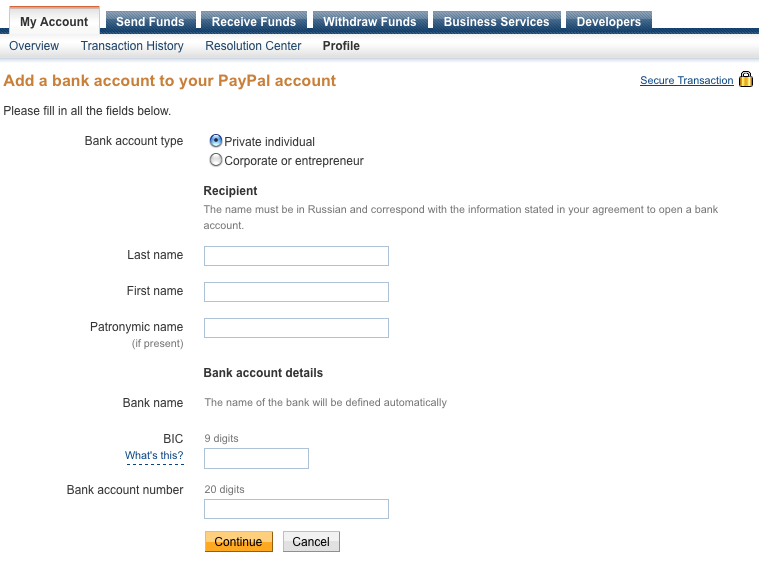Switch to the Developers tab
The width and height of the screenshot is (760, 566).
[609, 22]
